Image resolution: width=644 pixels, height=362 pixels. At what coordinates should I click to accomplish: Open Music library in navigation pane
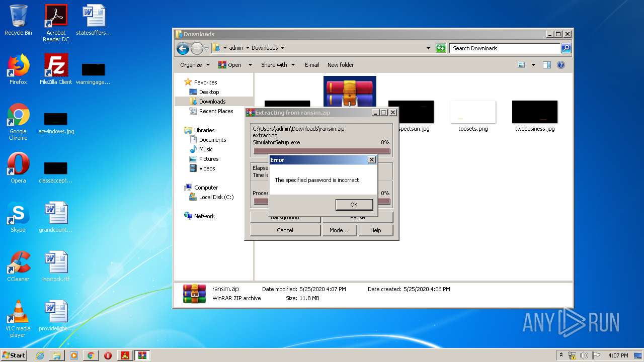206,149
